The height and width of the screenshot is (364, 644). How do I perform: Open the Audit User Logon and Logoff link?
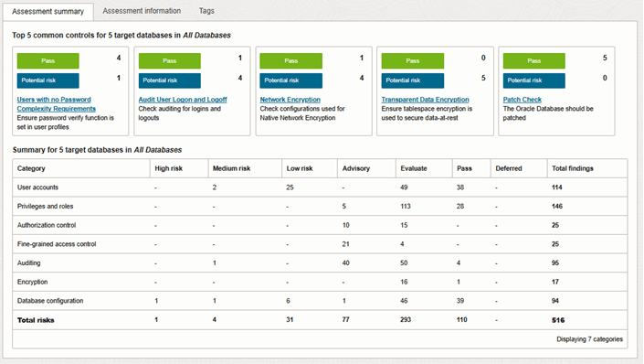tap(183, 100)
